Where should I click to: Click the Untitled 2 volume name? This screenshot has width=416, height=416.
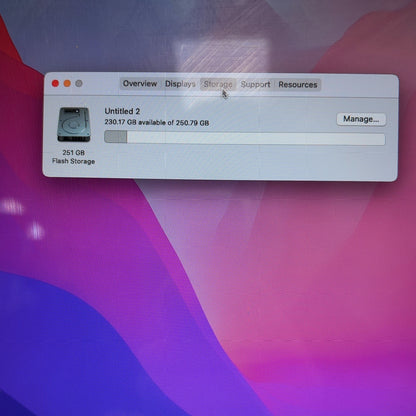(x=122, y=111)
